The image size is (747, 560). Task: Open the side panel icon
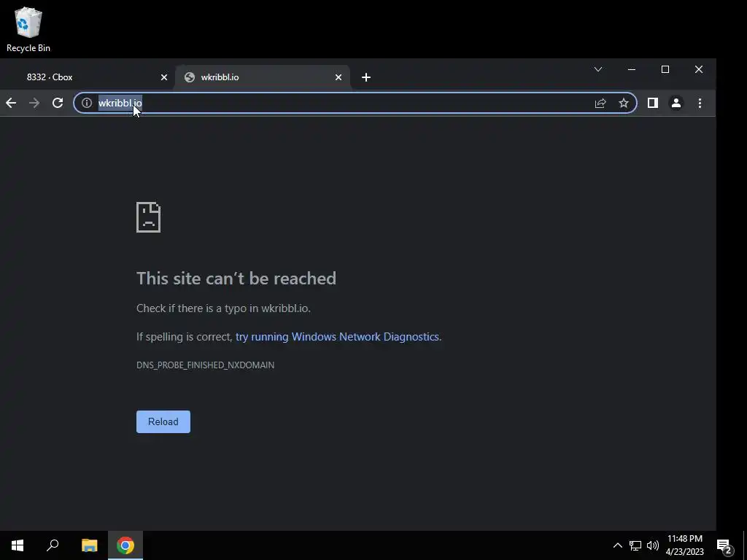tap(653, 103)
